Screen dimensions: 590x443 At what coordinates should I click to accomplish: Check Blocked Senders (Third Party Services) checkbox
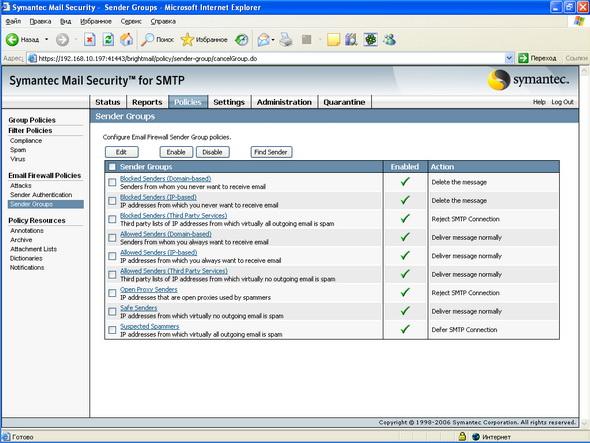tap(112, 219)
